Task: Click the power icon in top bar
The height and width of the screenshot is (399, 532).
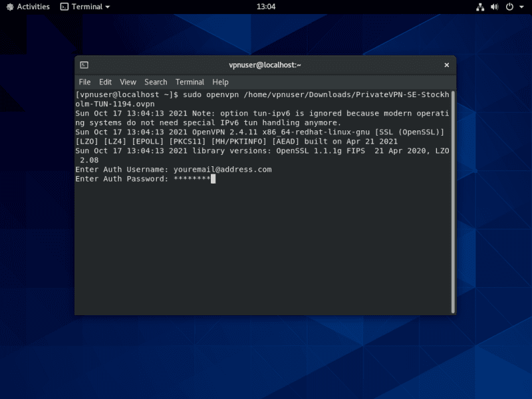Action: 509,7
